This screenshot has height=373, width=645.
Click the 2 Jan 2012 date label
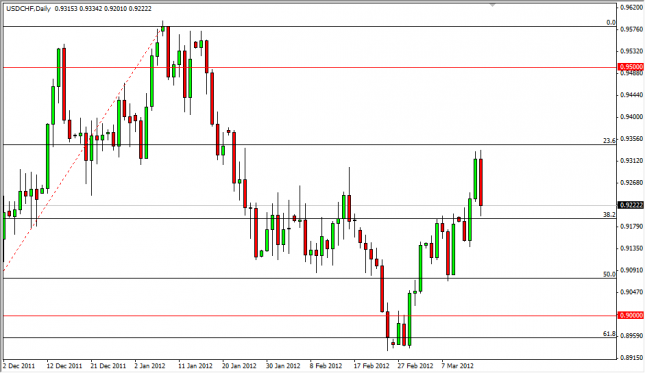tap(150, 366)
